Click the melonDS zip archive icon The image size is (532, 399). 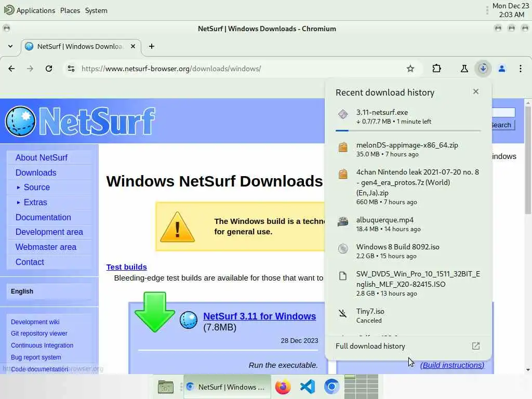(343, 147)
